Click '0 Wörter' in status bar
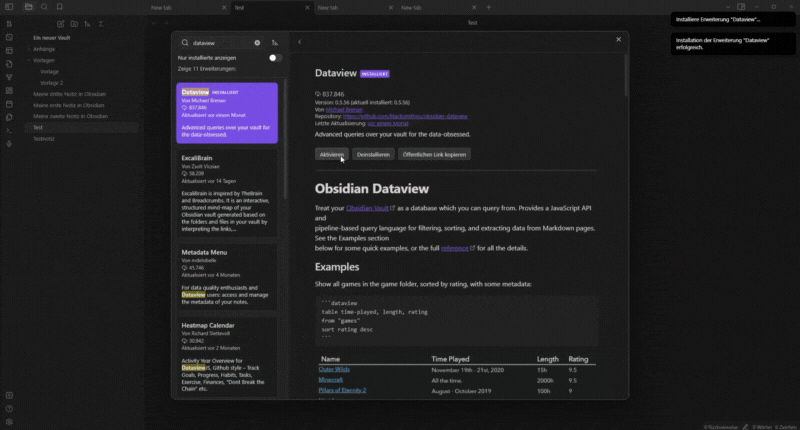Image resolution: width=800 pixels, height=430 pixels. (x=762, y=427)
